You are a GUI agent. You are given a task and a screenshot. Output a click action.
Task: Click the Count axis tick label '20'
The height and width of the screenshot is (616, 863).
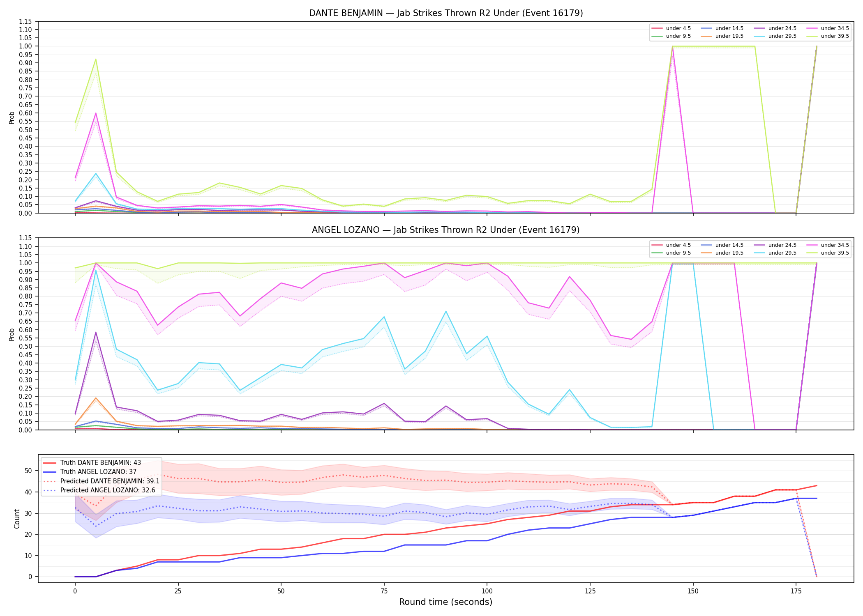(x=28, y=534)
